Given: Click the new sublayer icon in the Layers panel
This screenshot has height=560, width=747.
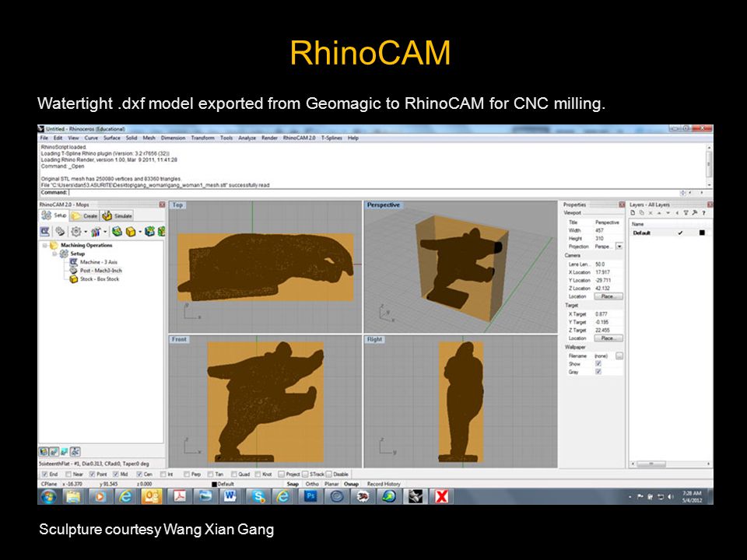Looking at the screenshot, I should click(x=642, y=213).
